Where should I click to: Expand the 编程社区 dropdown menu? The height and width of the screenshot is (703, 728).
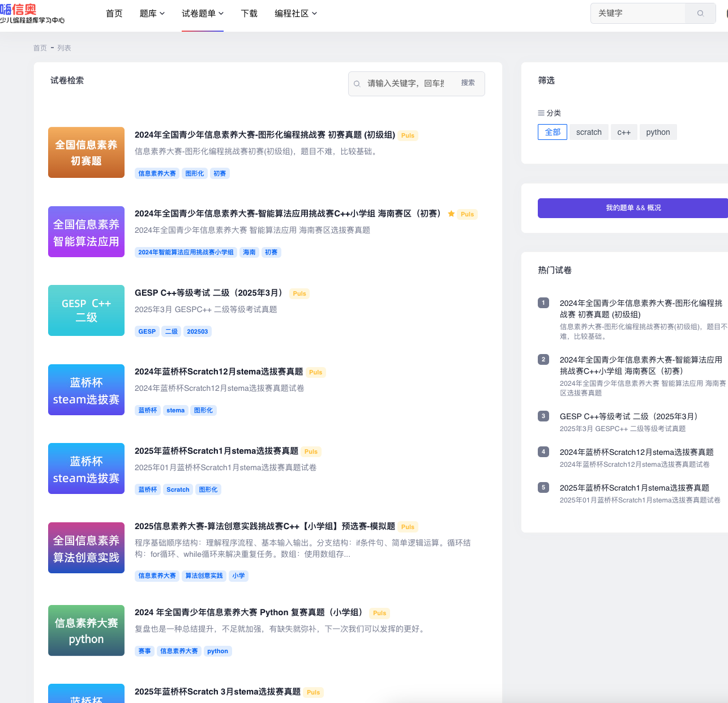coord(296,13)
